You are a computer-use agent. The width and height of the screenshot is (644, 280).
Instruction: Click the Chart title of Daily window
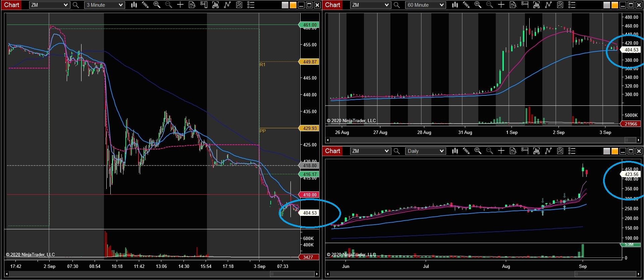click(x=333, y=151)
